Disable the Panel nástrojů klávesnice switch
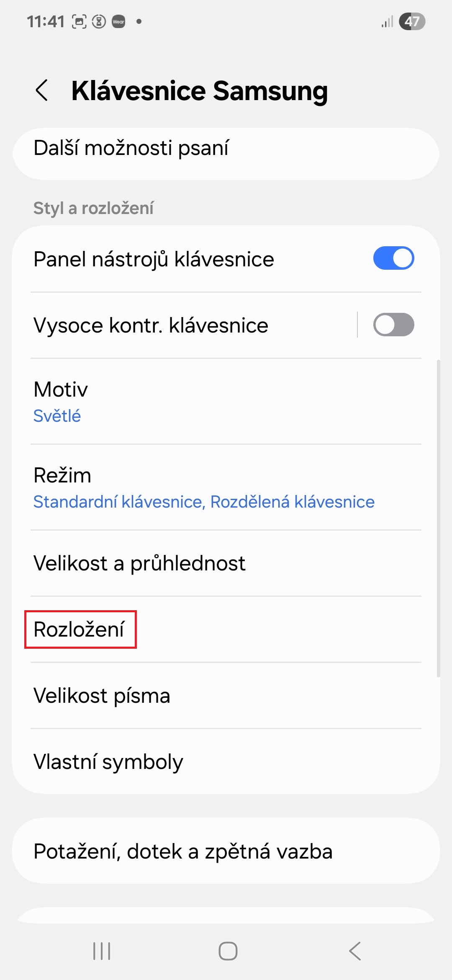 tap(393, 258)
